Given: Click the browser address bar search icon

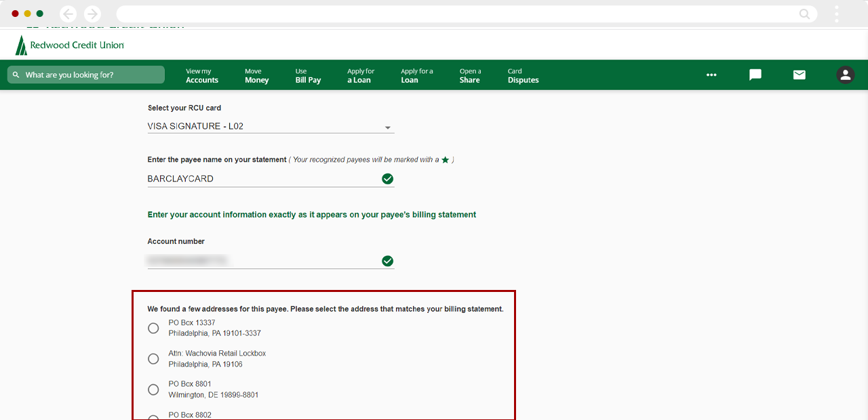Looking at the screenshot, I should (804, 14).
